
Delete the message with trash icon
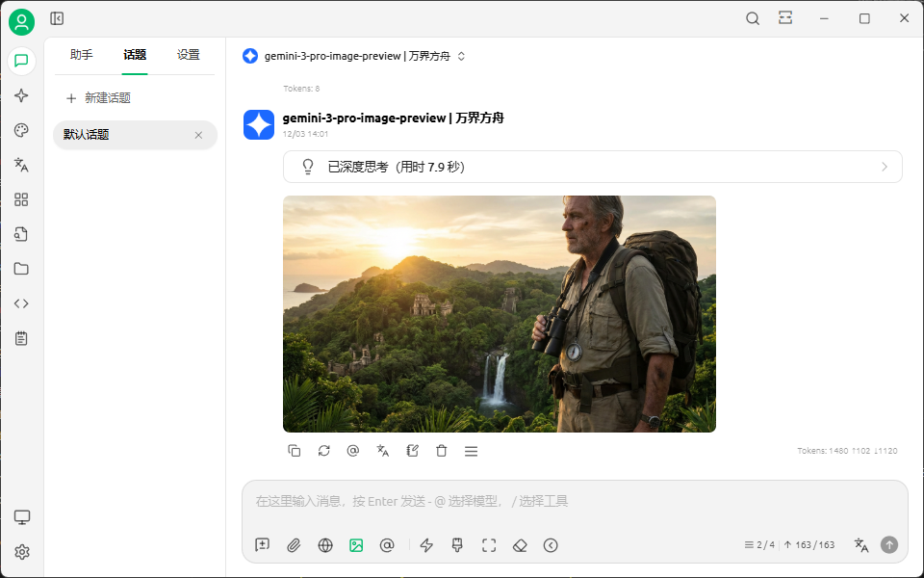(442, 451)
